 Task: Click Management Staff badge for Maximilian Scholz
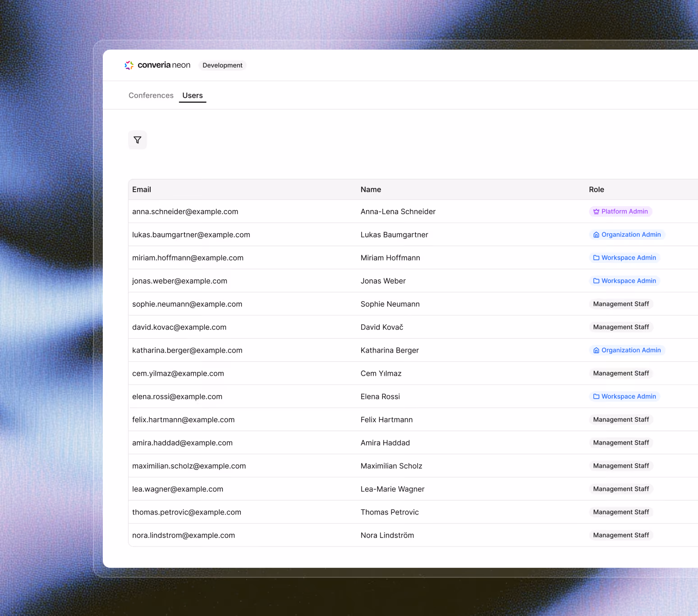(x=621, y=466)
